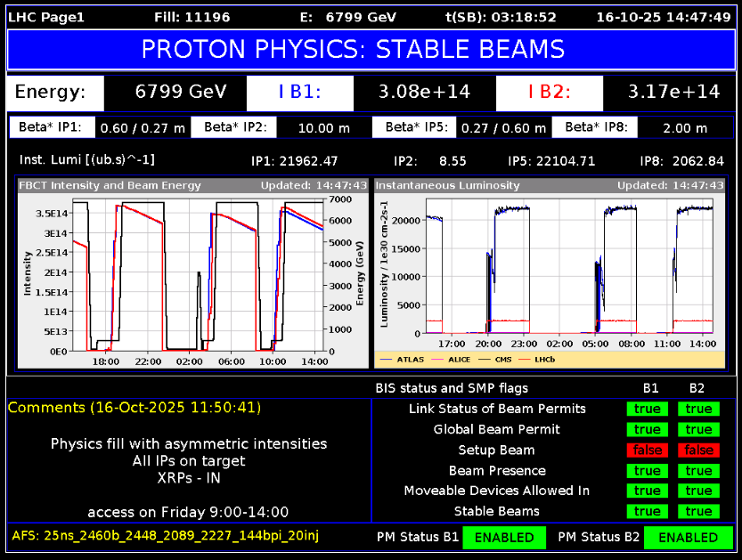Click the red I B2 label box
The height and width of the screenshot is (560, 742).
[x=550, y=92]
